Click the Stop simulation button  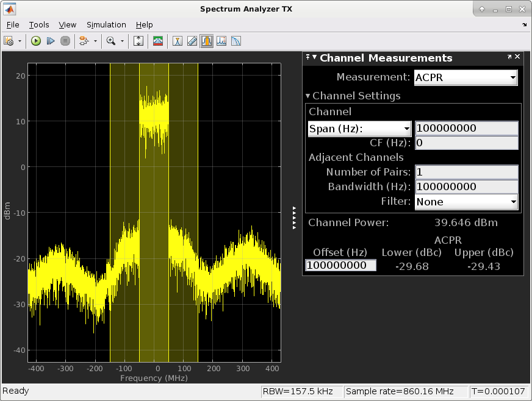click(x=65, y=41)
